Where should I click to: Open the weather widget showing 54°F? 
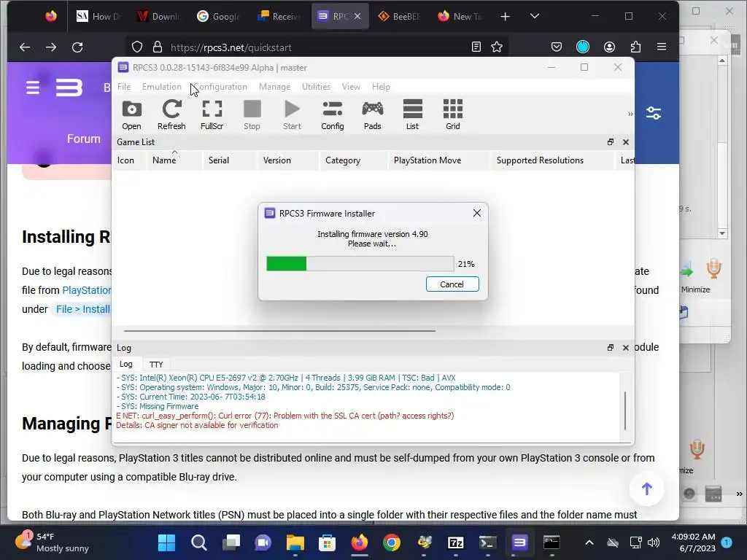[x=52, y=542]
